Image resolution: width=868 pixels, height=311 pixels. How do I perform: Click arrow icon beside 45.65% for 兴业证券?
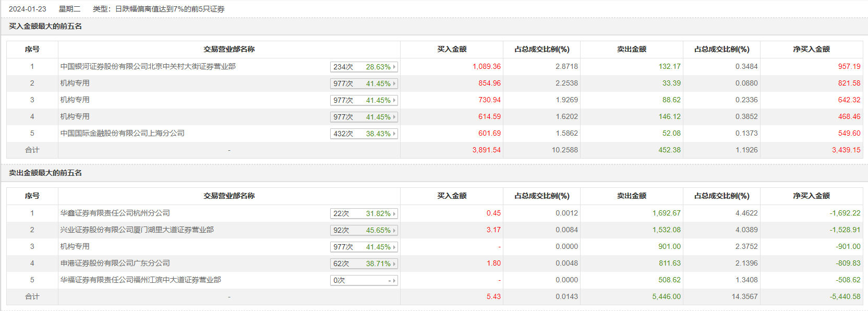(x=394, y=230)
